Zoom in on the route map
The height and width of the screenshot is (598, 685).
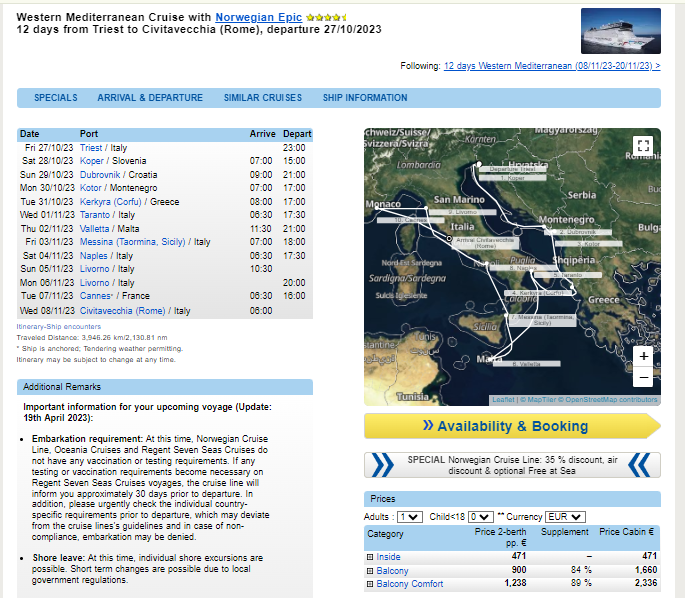(643, 357)
